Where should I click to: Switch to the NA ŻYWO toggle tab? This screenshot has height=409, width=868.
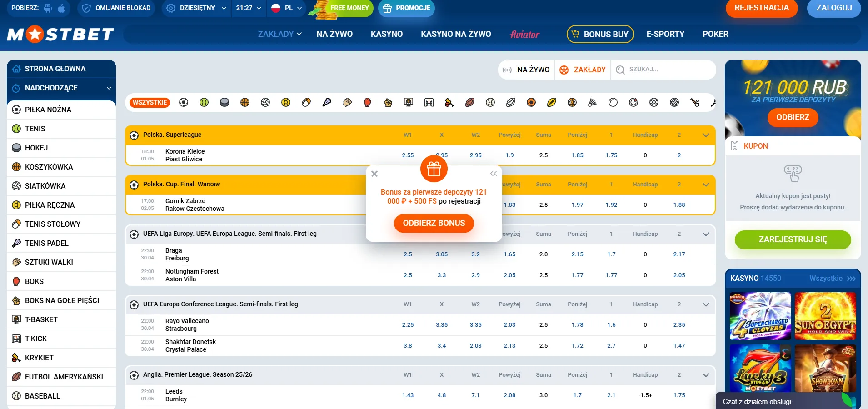coord(526,70)
